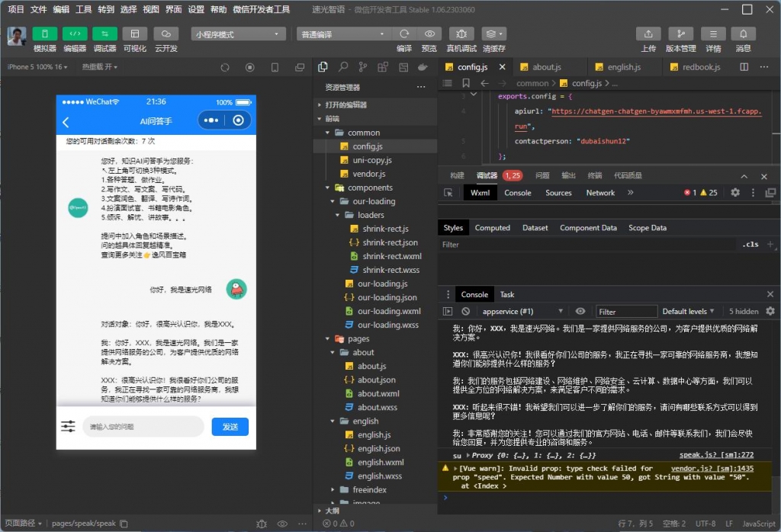Viewport: 781px width, 532px height.
Task: Open the mini program mode (小程序模式) dropdown
Action: (238, 34)
